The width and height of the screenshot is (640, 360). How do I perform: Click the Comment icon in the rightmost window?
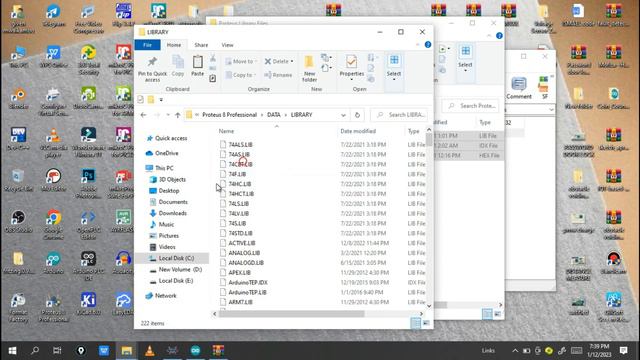tap(519, 84)
